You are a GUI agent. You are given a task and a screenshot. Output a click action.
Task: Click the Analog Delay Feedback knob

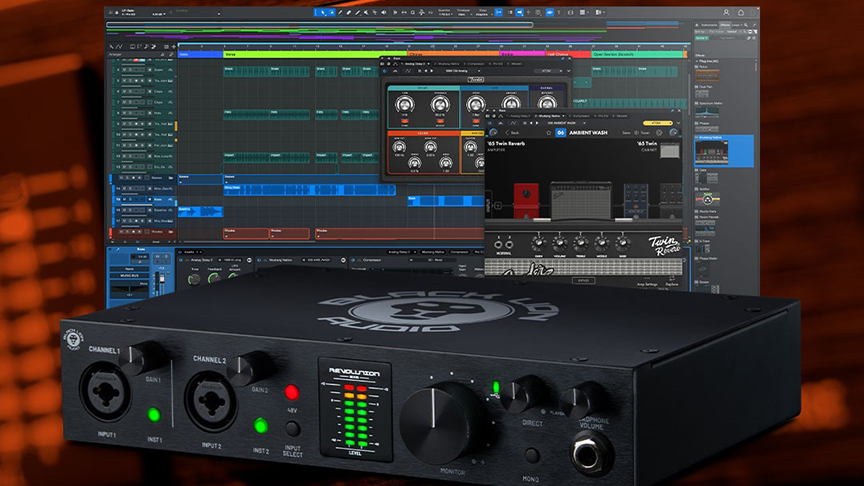coord(439,105)
